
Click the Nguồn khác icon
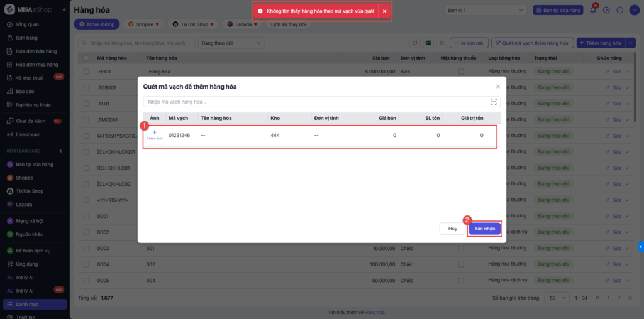[x=10, y=234]
